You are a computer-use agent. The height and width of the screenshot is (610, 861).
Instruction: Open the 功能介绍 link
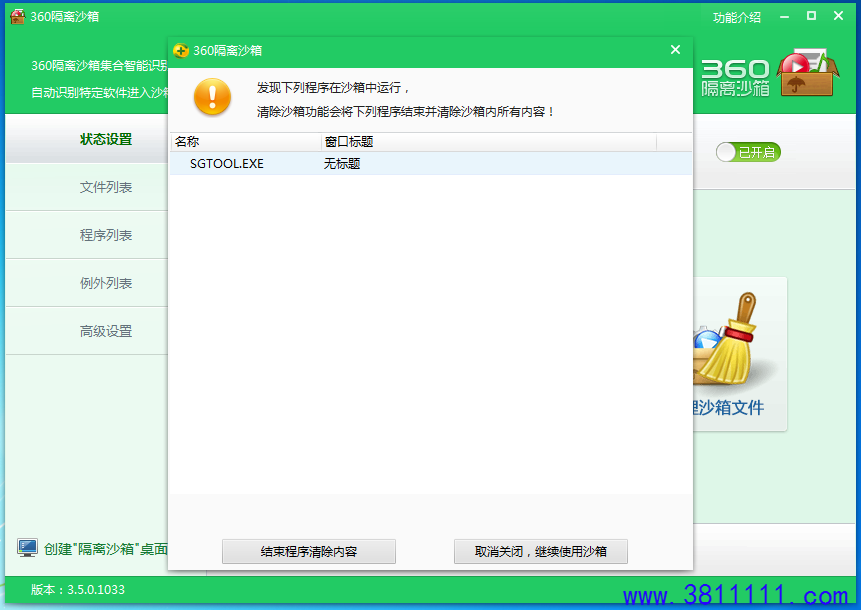pos(737,18)
